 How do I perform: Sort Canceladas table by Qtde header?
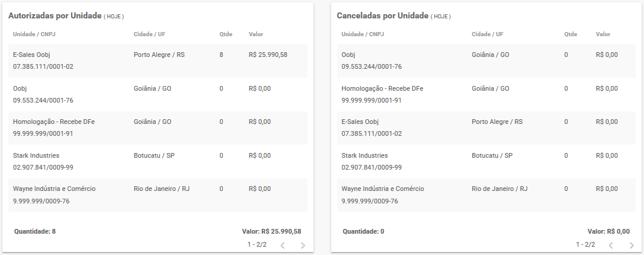click(x=571, y=34)
